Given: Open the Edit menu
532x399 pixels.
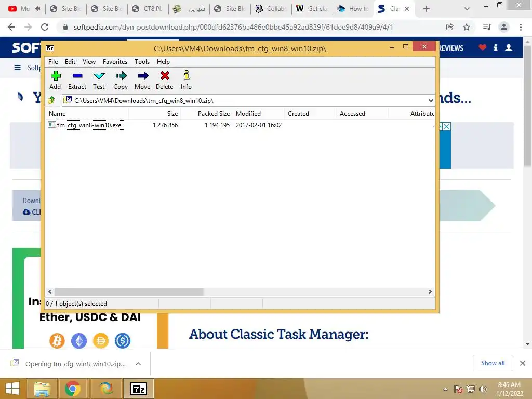Looking at the screenshot, I should [70, 62].
